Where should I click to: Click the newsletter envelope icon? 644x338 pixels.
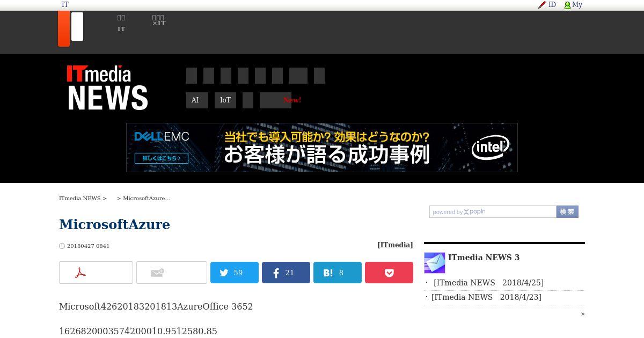tap(435, 263)
